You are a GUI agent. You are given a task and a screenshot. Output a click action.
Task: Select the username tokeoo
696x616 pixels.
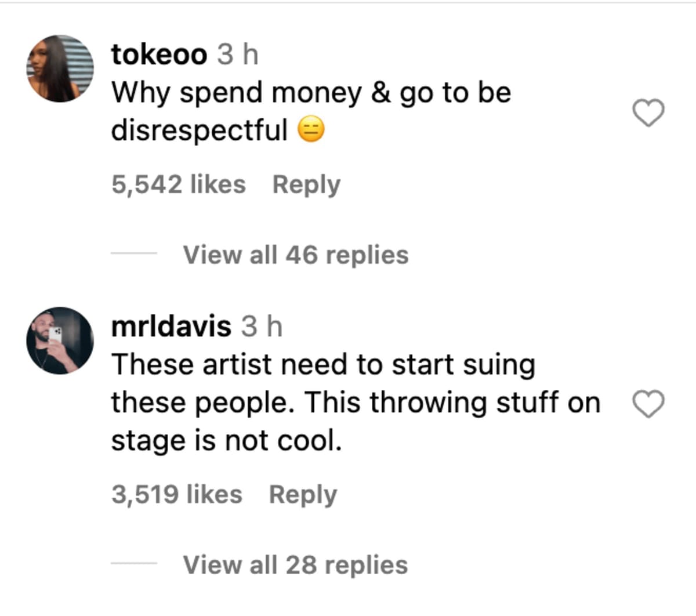[159, 54]
